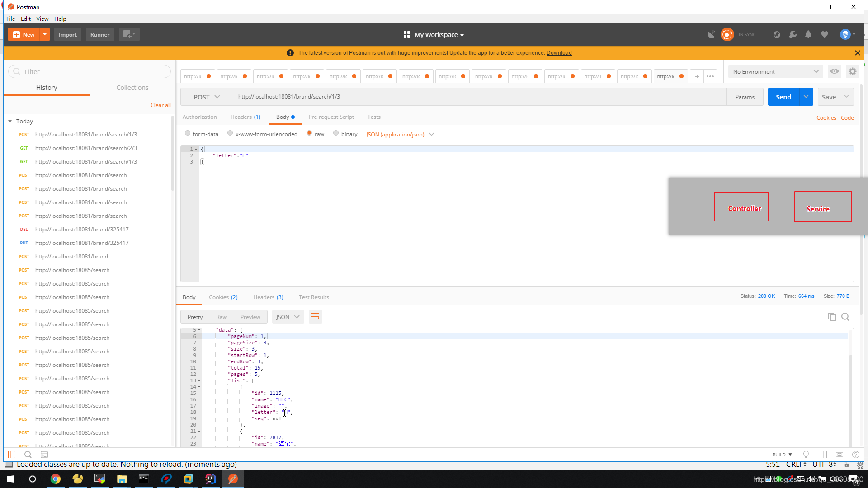
Task: Close the orange update banner
Action: 857,53
